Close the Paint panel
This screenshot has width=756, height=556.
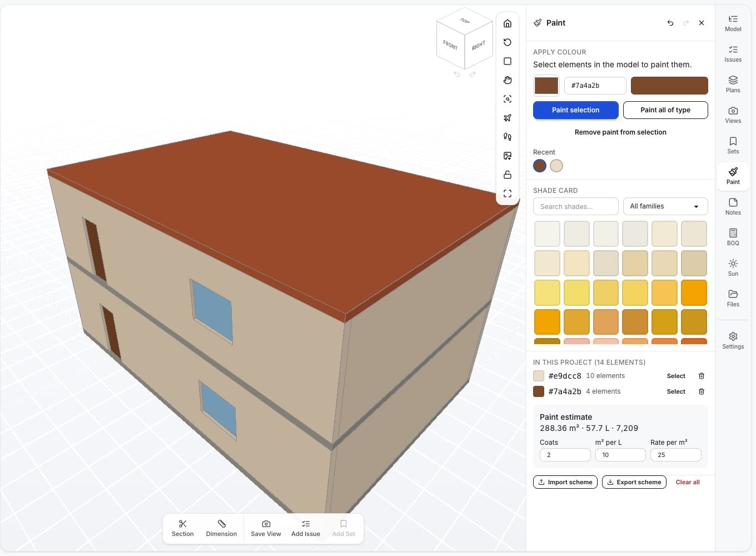[x=702, y=23]
